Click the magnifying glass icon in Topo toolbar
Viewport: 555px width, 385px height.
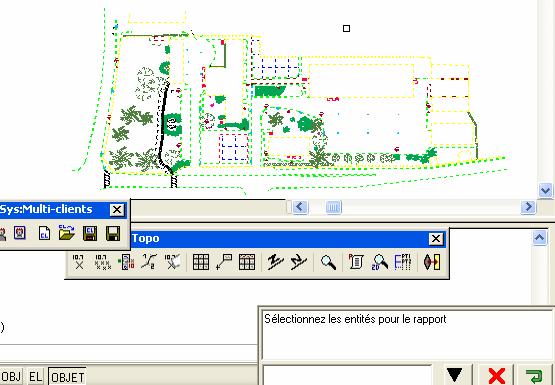pos(328,262)
